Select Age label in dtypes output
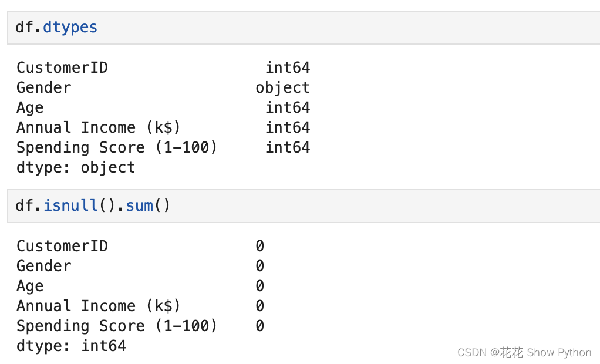The height and width of the screenshot is (364, 600). tap(30, 107)
